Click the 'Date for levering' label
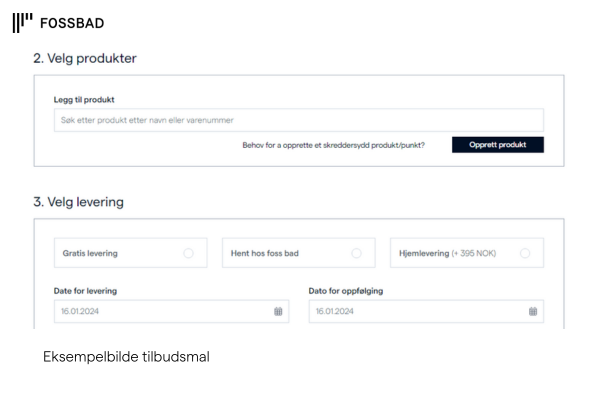 pyautogui.click(x=85, y=291)
